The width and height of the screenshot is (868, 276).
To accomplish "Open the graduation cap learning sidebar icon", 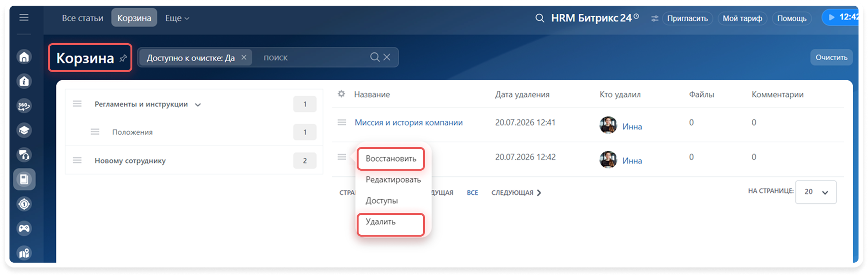I will pyautogui.click(x=24, y=130).
